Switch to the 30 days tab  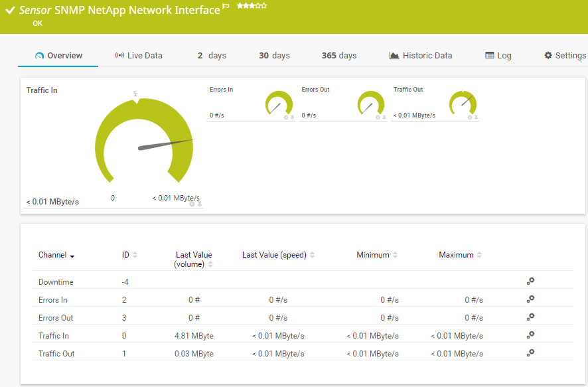[274, 56]
